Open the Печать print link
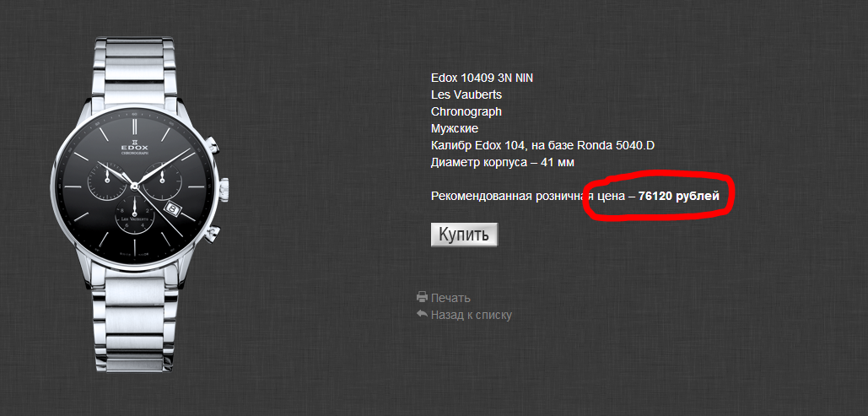Image resolution: width=868 pixels, height=416 pixels. point(450,298)
